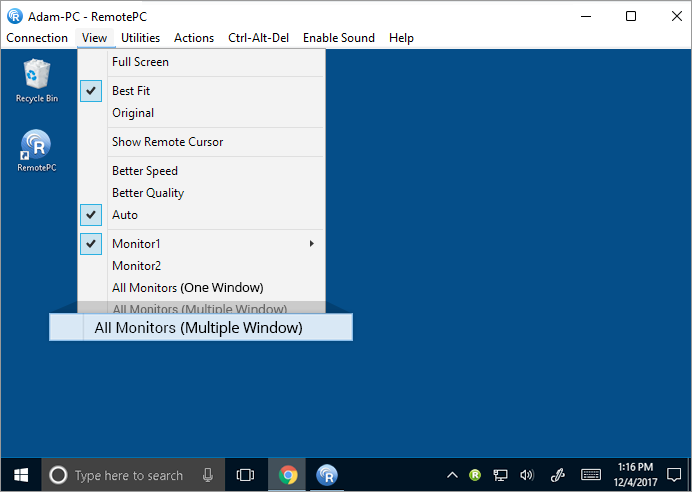Switch to RemotePC app in taskbar

pos(327,475)
